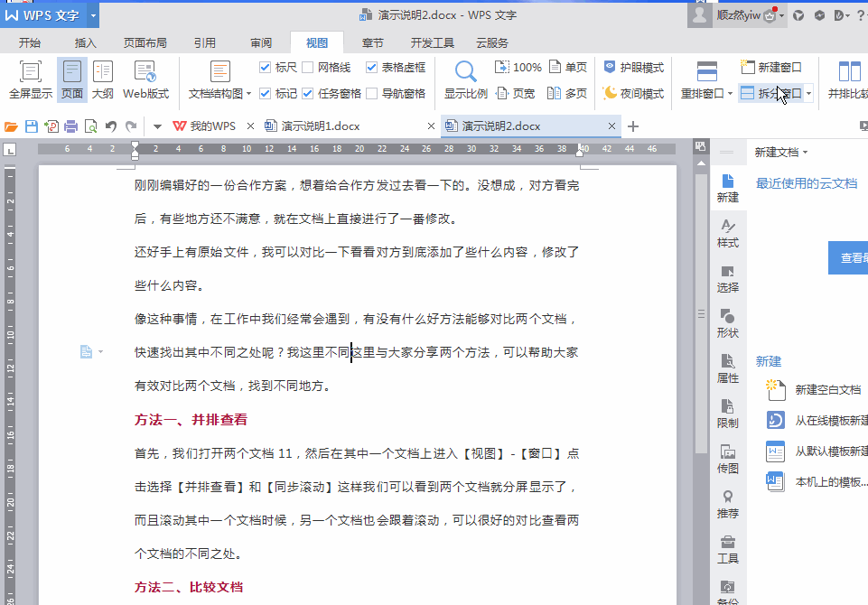This screenshot has height=605, width=868.
Task: Open the 限制 restrict editing panel
Action: click(x=728, y=414)
